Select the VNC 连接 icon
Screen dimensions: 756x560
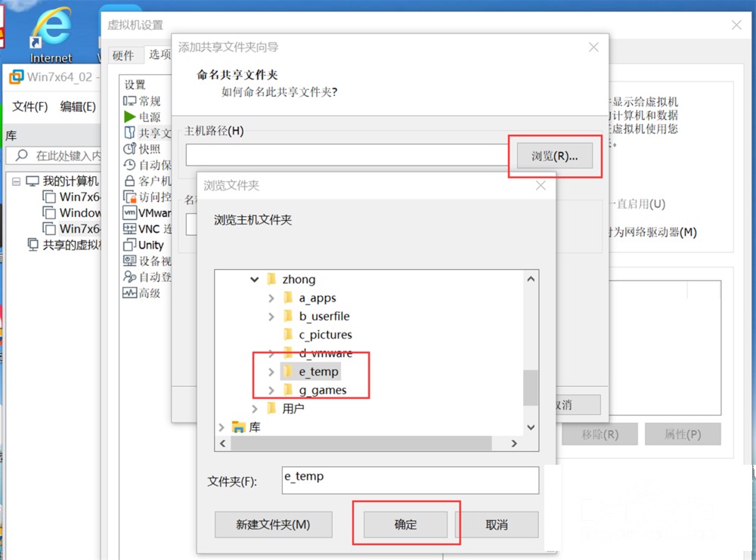coord(129,228)
